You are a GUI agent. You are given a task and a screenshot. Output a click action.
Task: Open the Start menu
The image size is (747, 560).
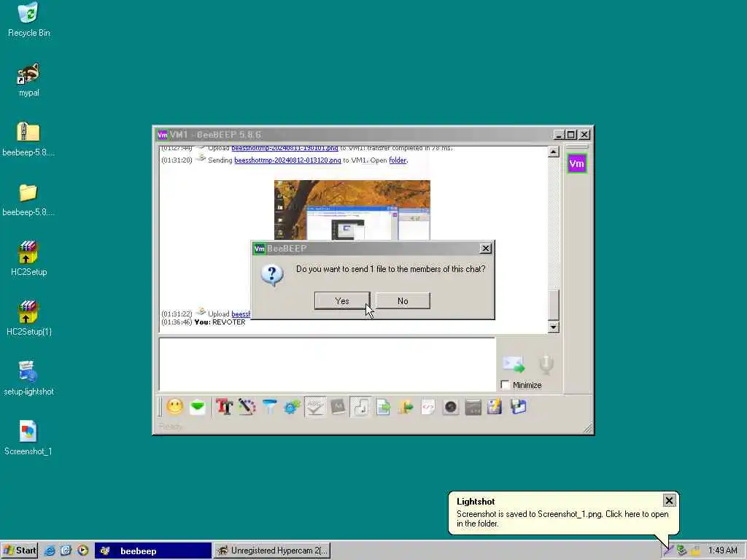[20, 551]
